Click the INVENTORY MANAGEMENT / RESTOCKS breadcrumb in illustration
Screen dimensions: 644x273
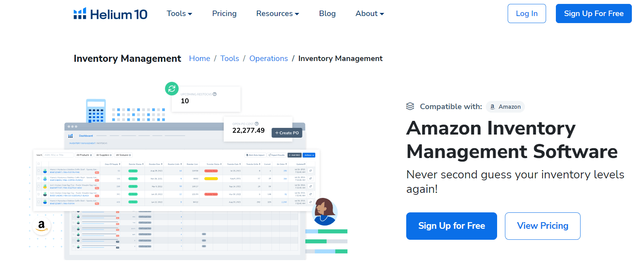tap(88, 143)
